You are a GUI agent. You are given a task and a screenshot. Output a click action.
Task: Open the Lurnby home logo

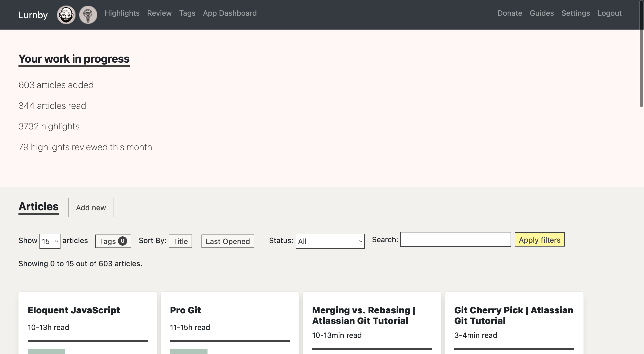[x=33, y=15]
